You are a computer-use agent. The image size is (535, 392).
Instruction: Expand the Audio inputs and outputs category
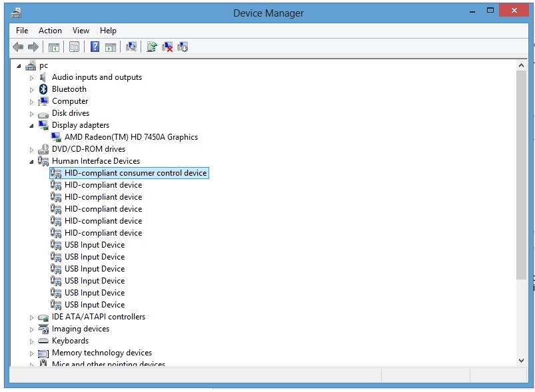(x=31, y=77)
